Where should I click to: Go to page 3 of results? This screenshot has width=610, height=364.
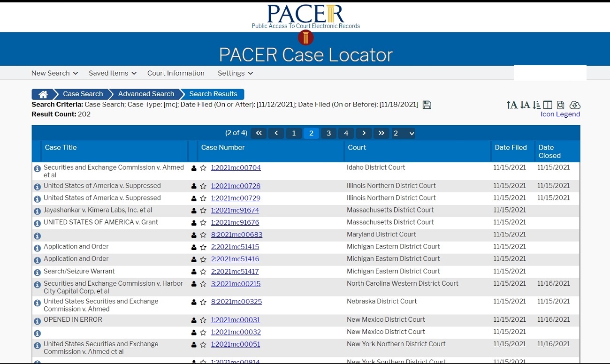pos(328,133)
